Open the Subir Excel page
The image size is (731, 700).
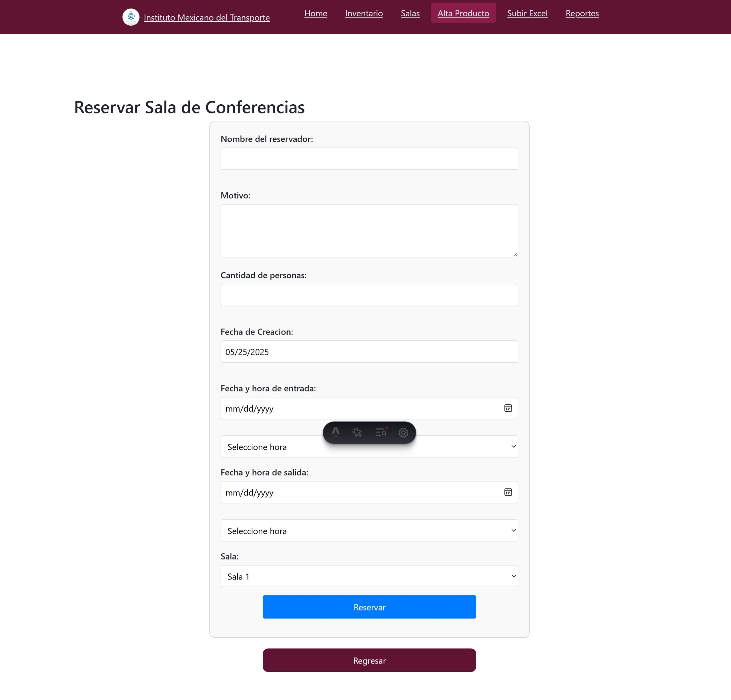click(x=527, y=13)
